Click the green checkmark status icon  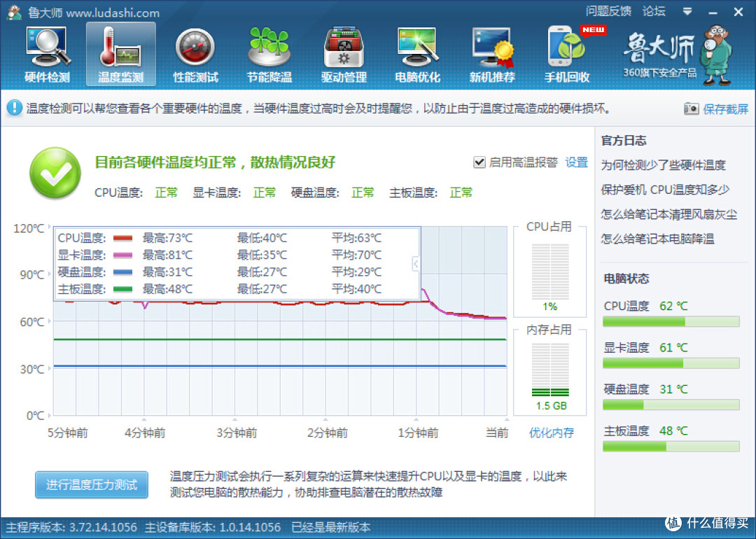click(x=55, y=173)
